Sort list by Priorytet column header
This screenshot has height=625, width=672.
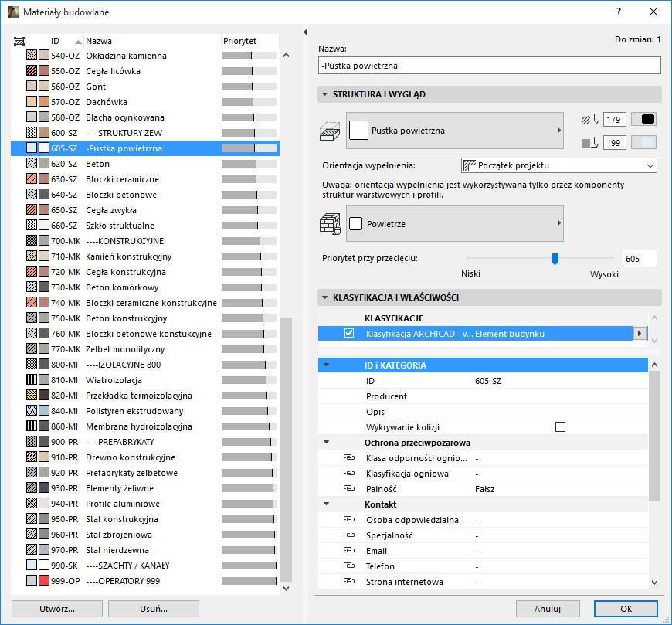coord(249,41)
